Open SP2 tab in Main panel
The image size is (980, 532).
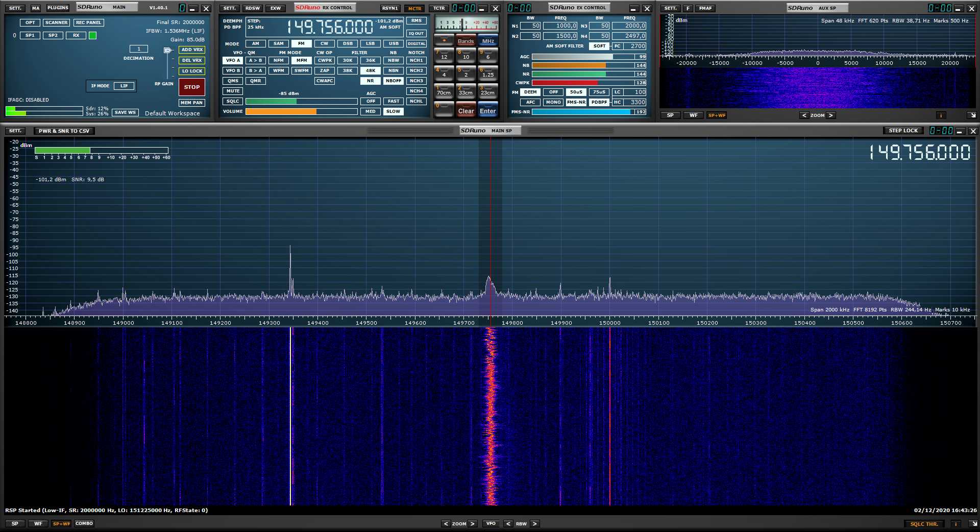click(53, 35)
